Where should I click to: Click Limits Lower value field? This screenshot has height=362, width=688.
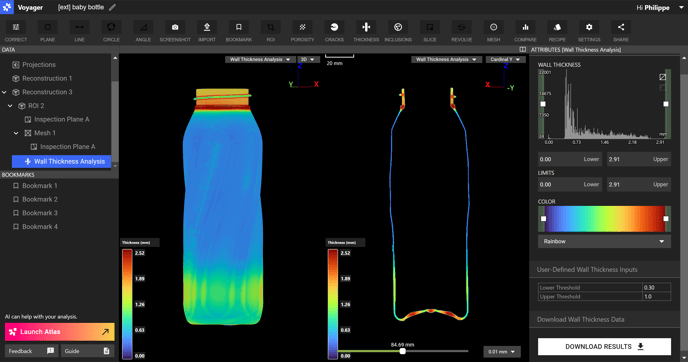click(x=570, y=184)
